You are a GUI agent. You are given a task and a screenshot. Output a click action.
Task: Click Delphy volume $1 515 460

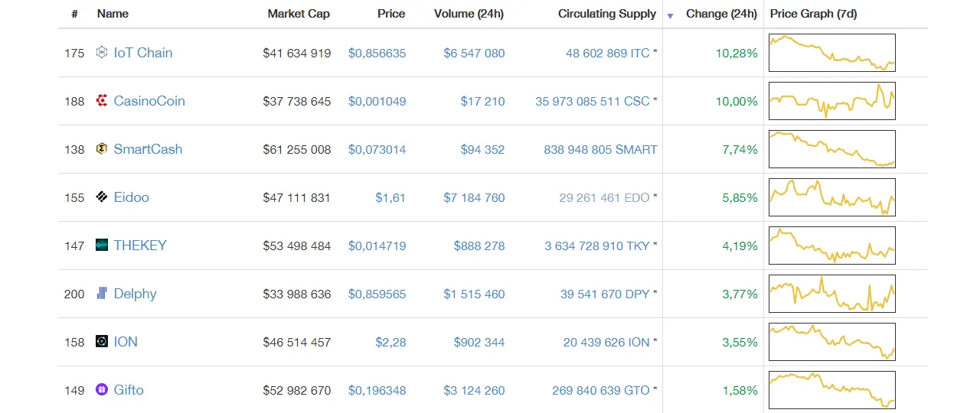point(474,294)
